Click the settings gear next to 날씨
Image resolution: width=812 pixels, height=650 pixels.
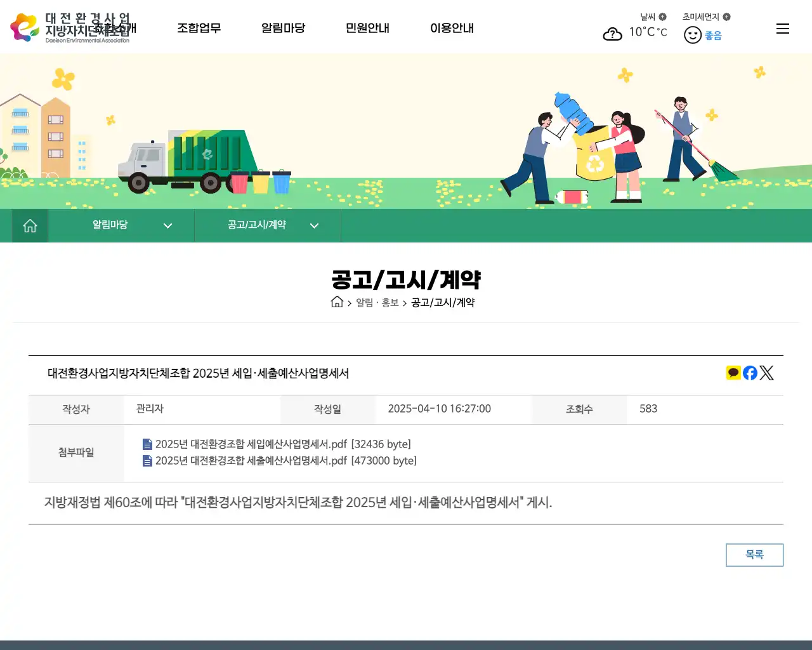pyautogui.click(x=664, y=17)
